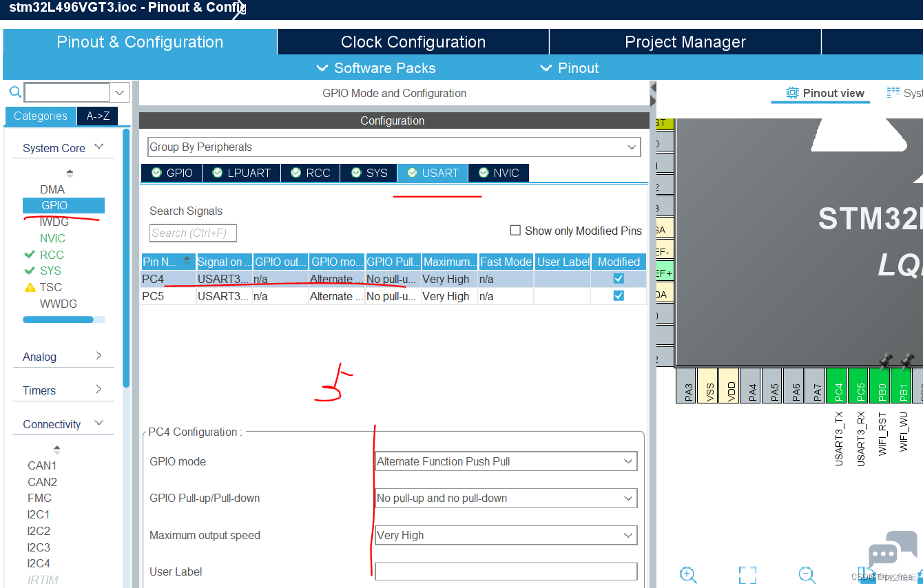The width and height of the screenshot is (923, 588).
Task: Select the PB0 pin on the chip
Action: click(x=881, y=385)
